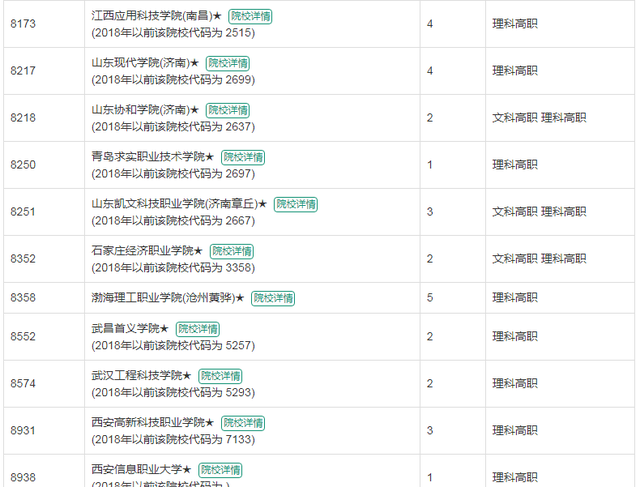
Task: Click former code note ending 2515
Action: [173, 33]
